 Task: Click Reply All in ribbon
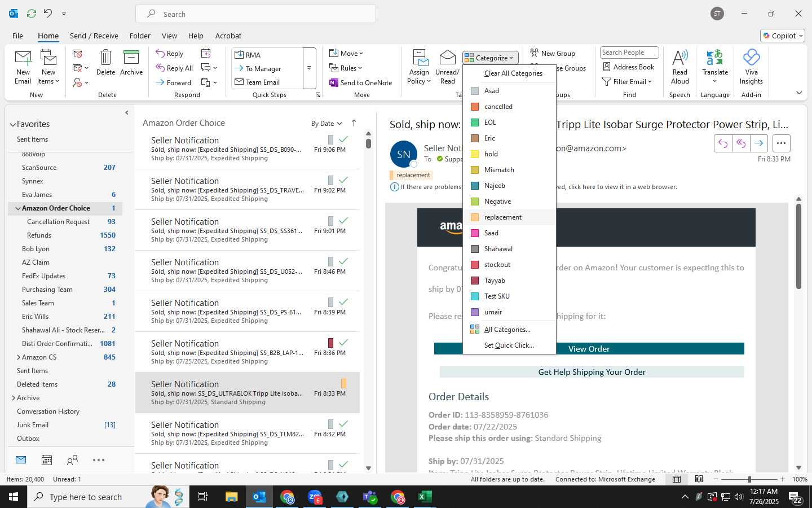pyautogui.click(x=175, y=68)
